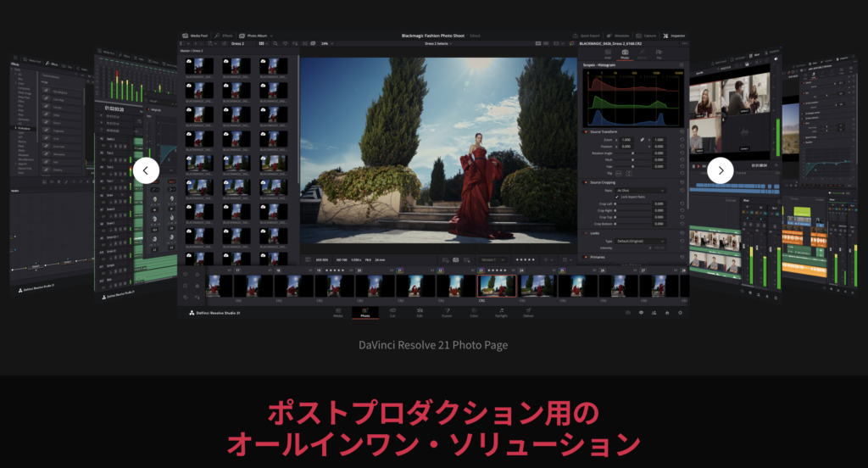Switch to the Edit page tab

(x=420, y=313)
